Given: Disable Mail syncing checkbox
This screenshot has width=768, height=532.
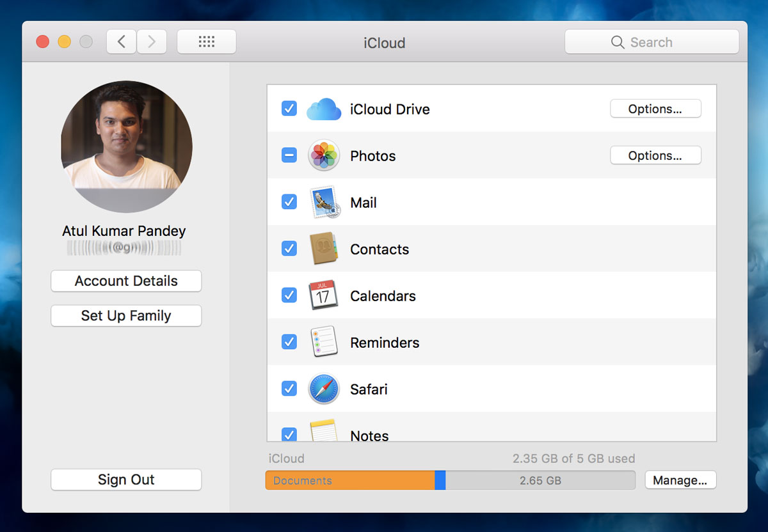Looking at the screenshot, I should 289,202.
